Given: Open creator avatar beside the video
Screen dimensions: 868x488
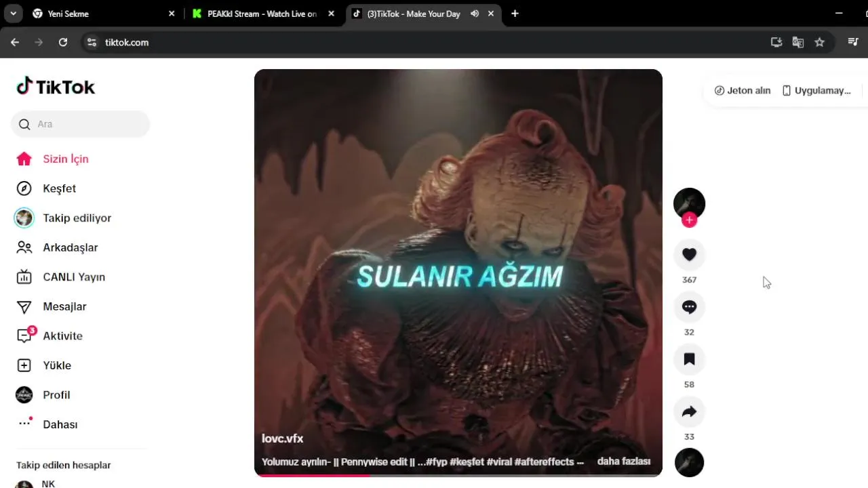Looking at the screenshot, I should pos(689,203).
